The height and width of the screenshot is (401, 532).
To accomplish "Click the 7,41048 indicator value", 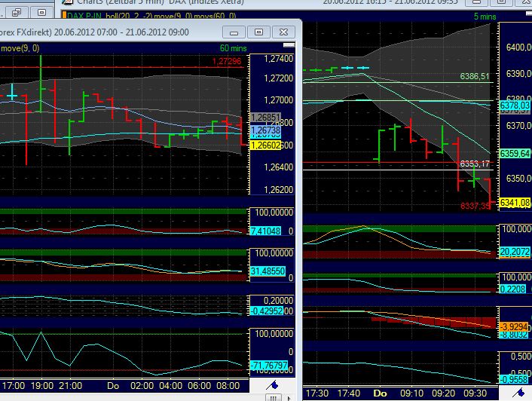I will pos(266,231).
